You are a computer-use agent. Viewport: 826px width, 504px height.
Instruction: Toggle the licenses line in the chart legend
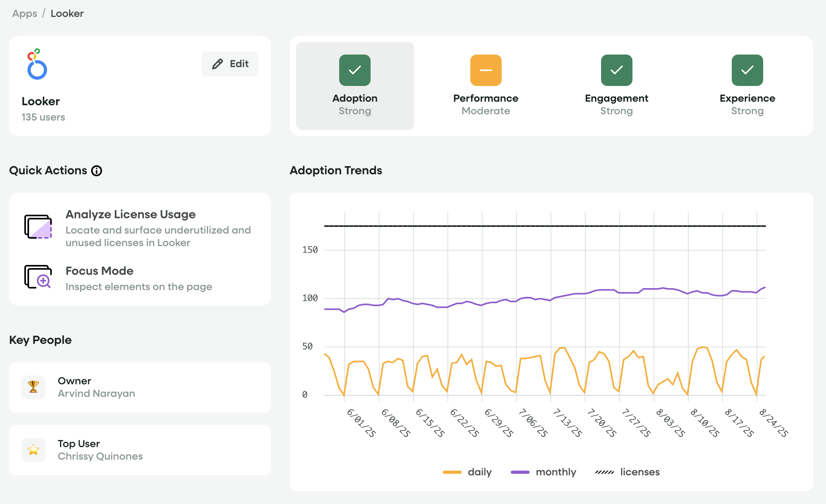tap(627, 472)
